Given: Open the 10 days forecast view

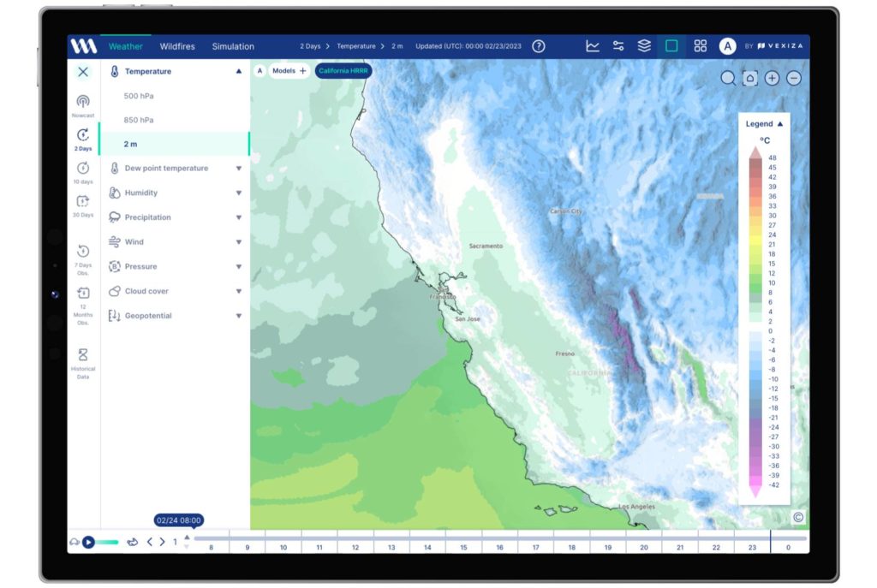Looking at the screenshot, I should pyautogui.click(x=83, y=169).
